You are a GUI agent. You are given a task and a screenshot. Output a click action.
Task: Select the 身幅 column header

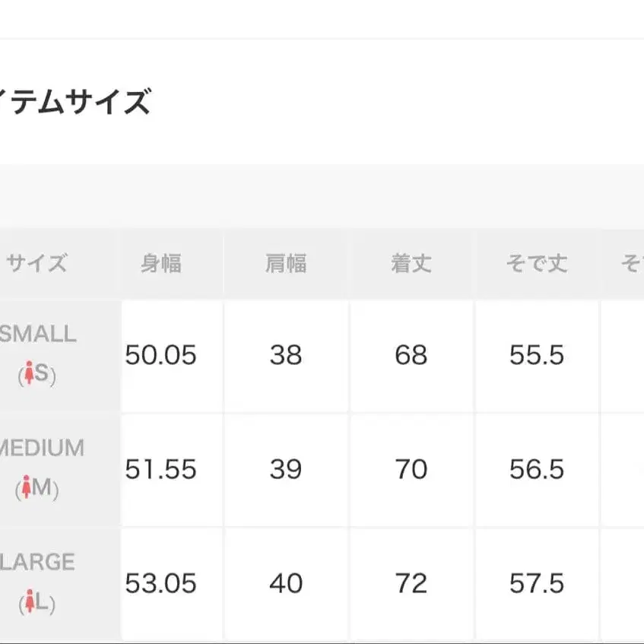point(160,264)
